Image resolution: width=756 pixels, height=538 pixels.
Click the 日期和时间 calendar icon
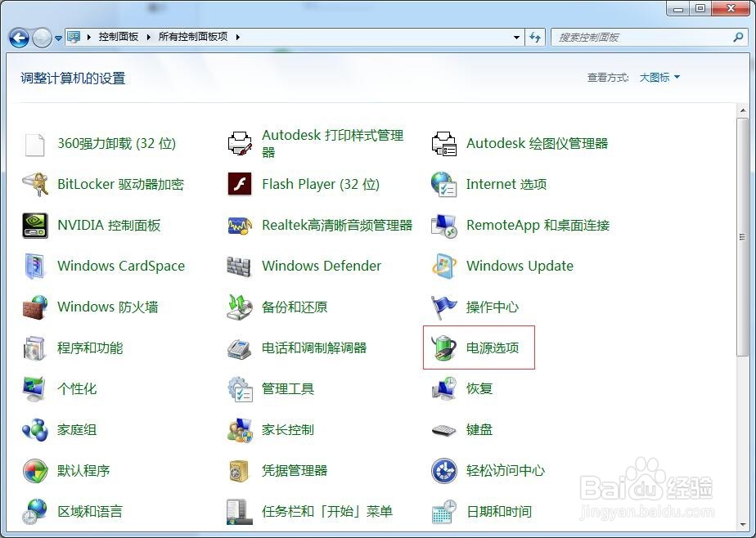pyautogui.click(x=444, y=512)
